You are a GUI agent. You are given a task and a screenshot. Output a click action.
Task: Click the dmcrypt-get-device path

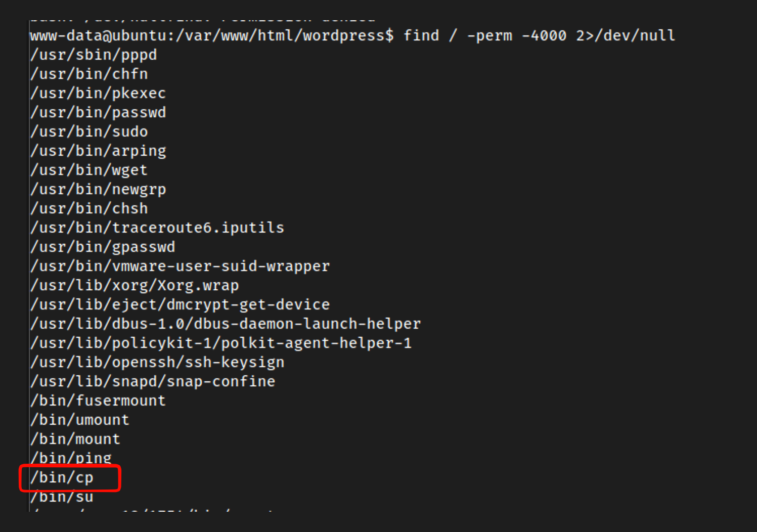click(x=180, y=304)
